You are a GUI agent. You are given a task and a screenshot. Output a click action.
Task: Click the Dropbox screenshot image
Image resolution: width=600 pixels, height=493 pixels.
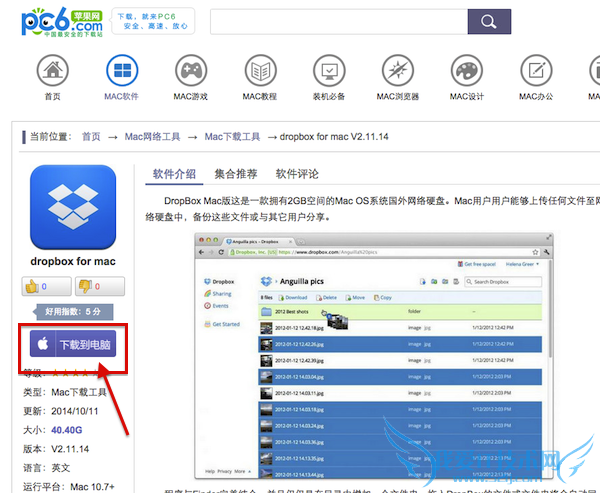point(373,356)
